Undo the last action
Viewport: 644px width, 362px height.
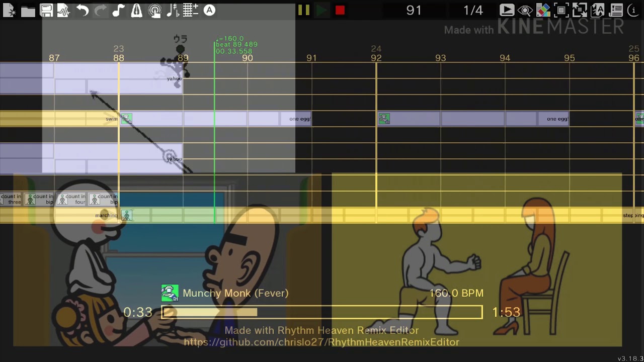point(82,11)
